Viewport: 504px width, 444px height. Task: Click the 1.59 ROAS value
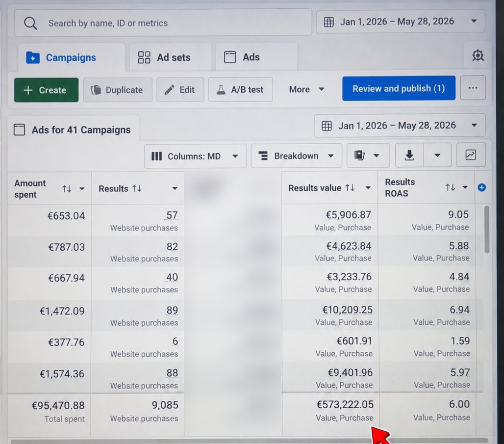tap(460, 340)
